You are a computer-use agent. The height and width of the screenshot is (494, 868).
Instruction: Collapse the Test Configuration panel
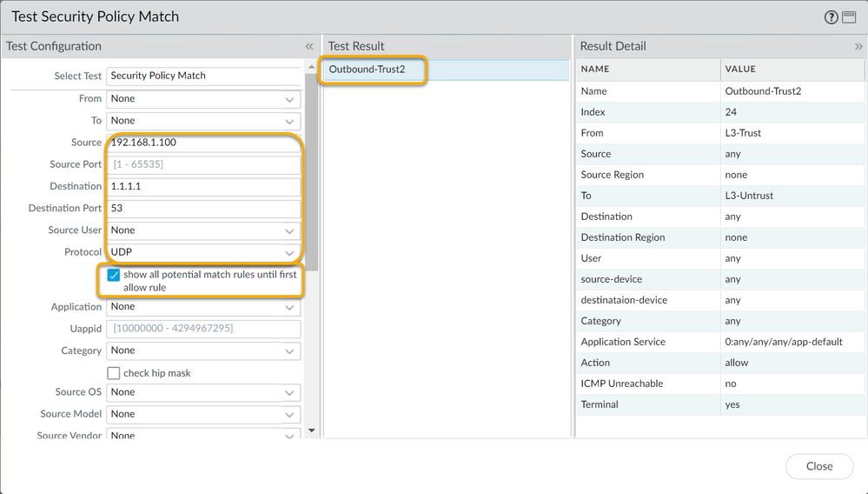pos(308,47)
